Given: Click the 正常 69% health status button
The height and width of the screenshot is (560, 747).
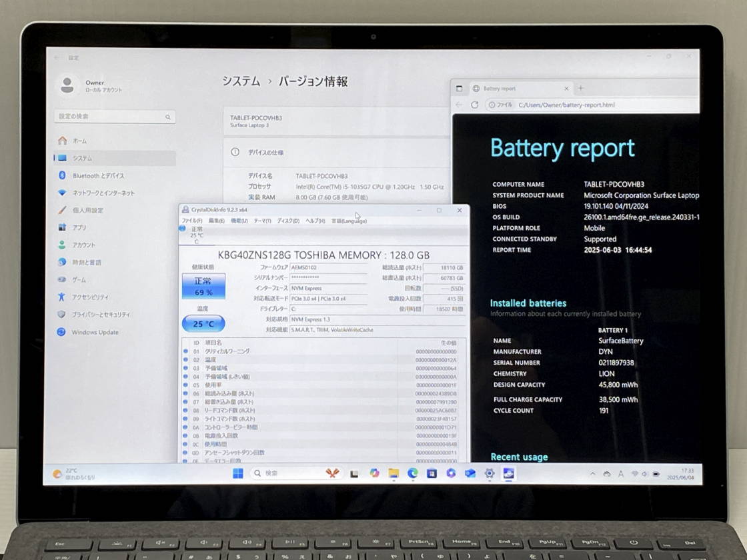Looking at the screenshot, I should pos(203,286).
